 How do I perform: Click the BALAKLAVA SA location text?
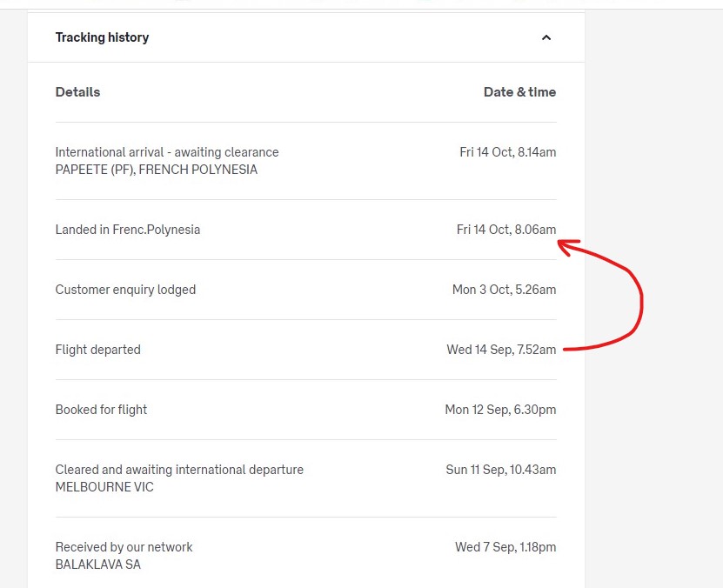[x=97, y=565]
